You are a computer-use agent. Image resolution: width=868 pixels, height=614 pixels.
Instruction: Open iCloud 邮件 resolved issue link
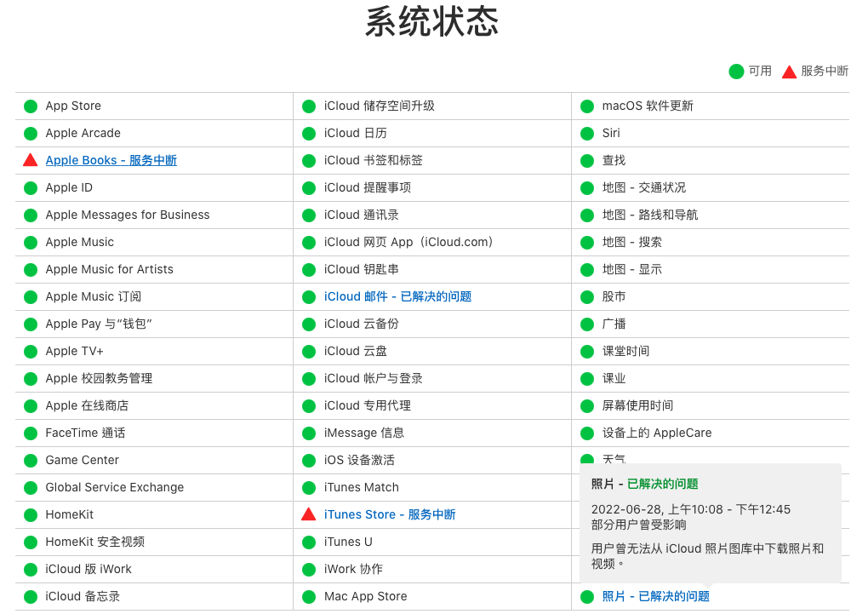pyautogui.click(x=397, y=296)
